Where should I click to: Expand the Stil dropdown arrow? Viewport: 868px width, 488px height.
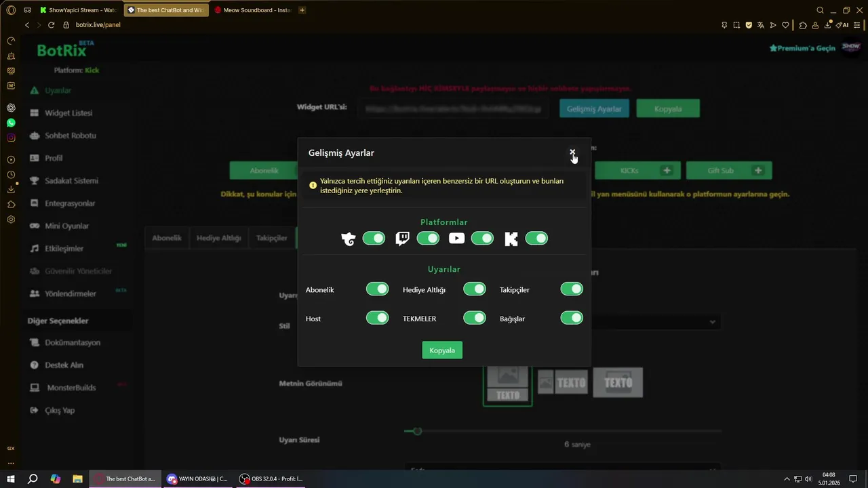pos(713,322)
